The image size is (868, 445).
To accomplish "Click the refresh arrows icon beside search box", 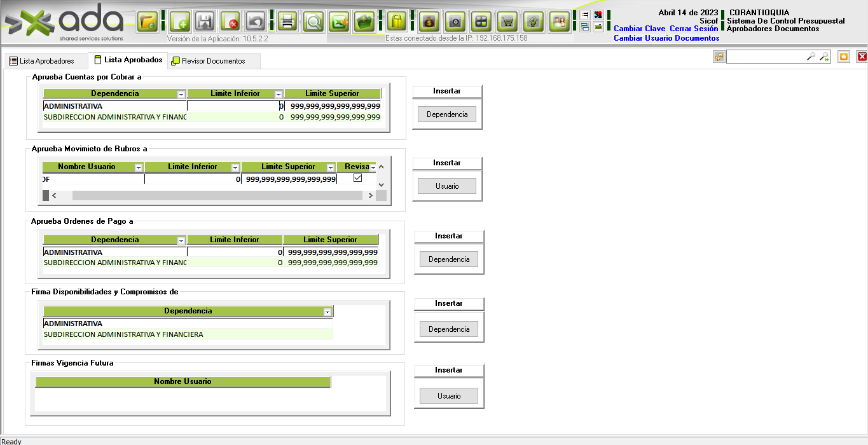I will (719, 57).
